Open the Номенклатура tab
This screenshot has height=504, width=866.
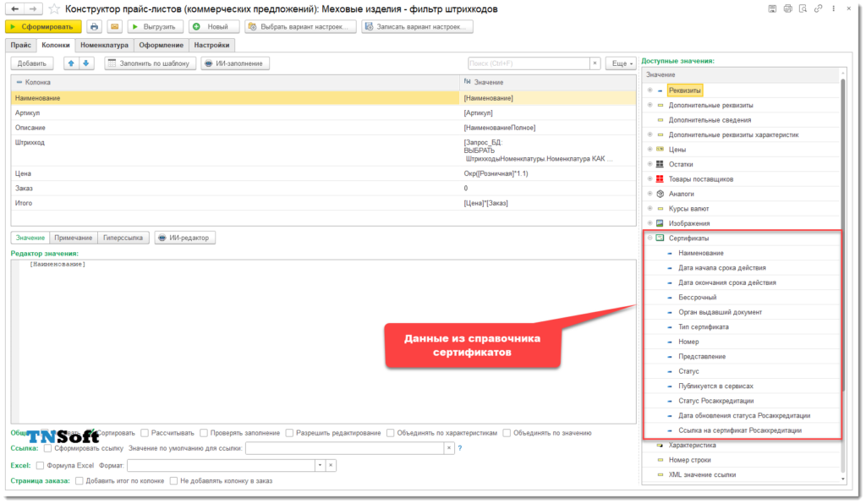pyautogui.click(x=104, y=46)
